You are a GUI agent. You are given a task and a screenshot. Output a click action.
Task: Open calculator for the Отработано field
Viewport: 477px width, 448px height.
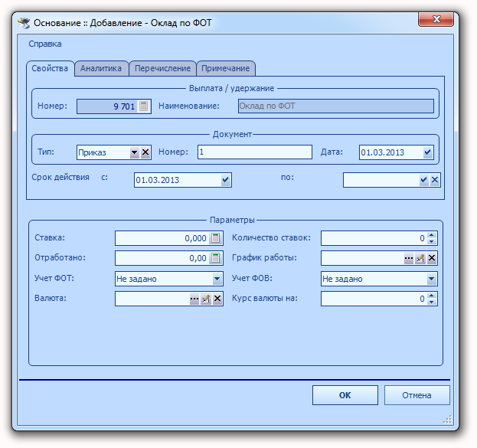(x=215, y=258)
